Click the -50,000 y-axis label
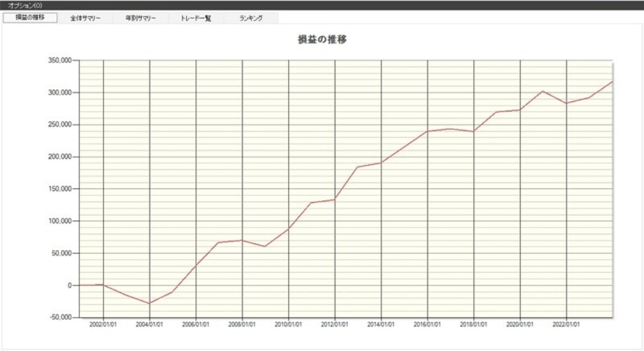This screenshot has height=351, width=644. point(60,317)
